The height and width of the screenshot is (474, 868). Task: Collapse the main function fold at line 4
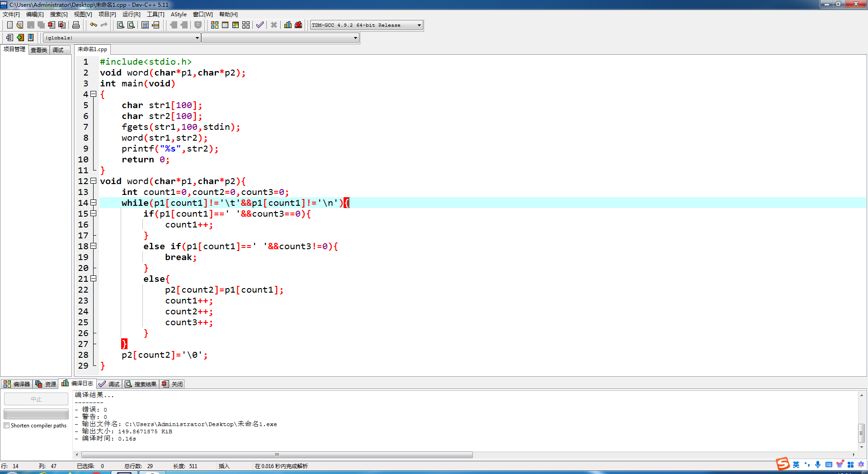[x=94, y=94]
